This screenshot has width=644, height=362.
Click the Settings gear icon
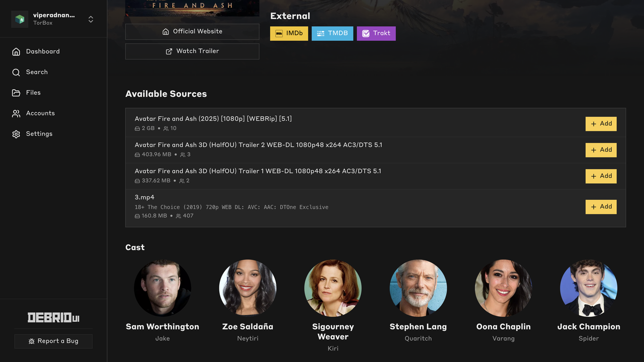pyautogui.click(x=16, y=134)
